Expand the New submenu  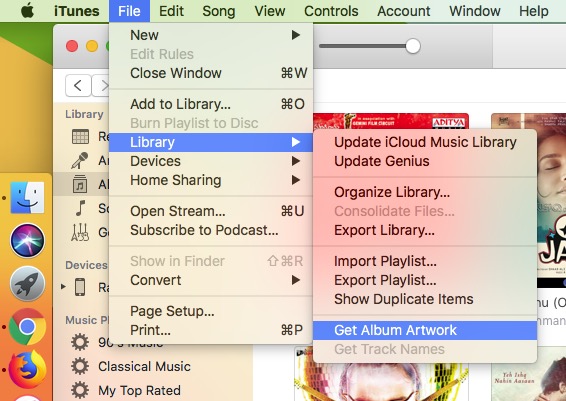tap(211, 35)
